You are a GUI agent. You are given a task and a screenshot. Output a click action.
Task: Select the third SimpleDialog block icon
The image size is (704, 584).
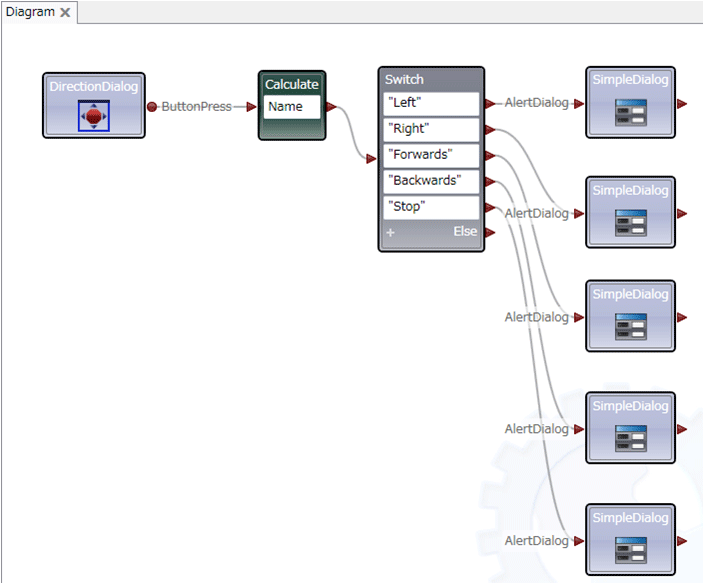(631, 326)
